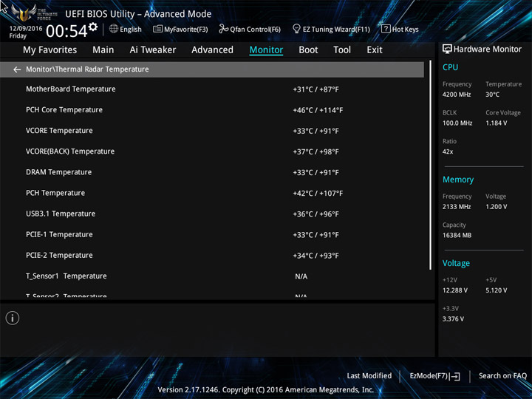The height and width of the screenshot is (399, 532).
Task: Click memory Capacity 16384 MB
Action: 457,235
